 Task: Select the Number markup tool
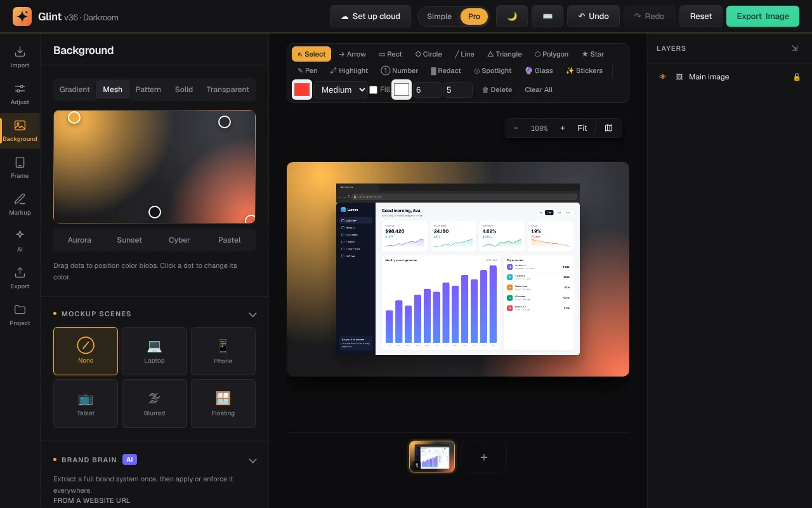[399, 70]
